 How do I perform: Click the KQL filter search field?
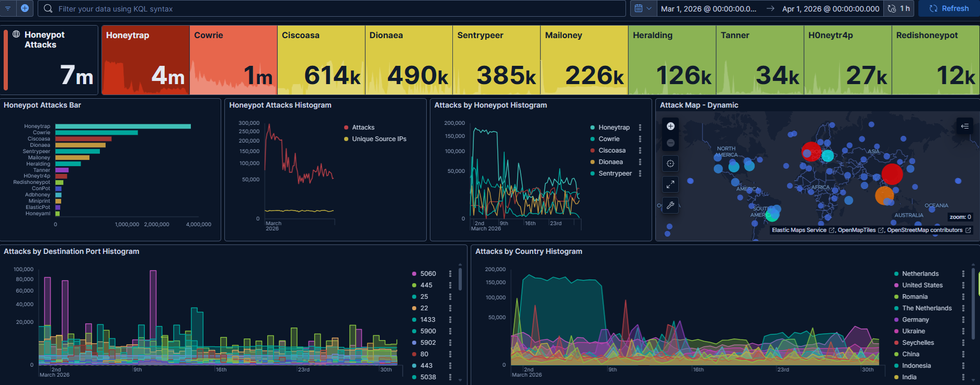point(335,9)
